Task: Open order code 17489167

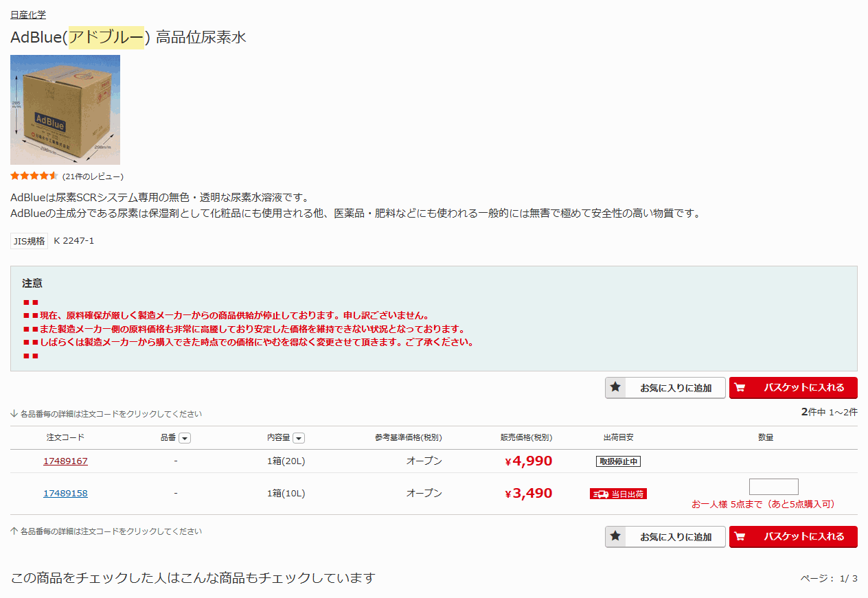Action: (65, 461)
